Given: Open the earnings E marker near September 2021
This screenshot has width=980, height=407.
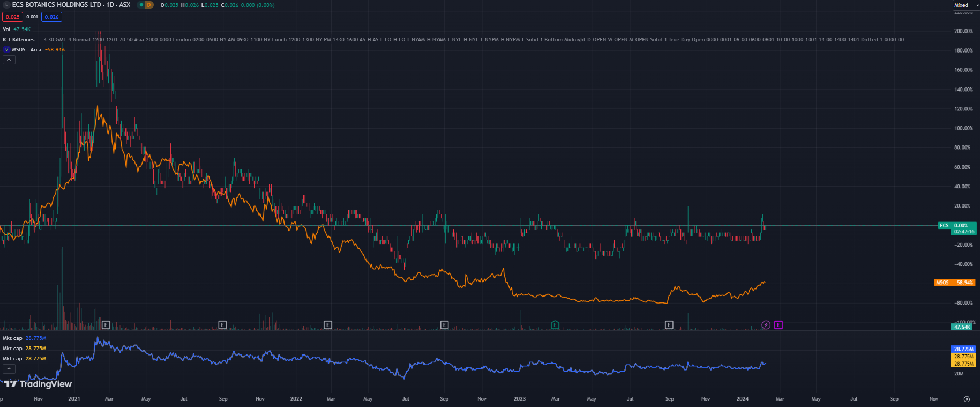Looking at the screenshot, I should pos(222,325).
